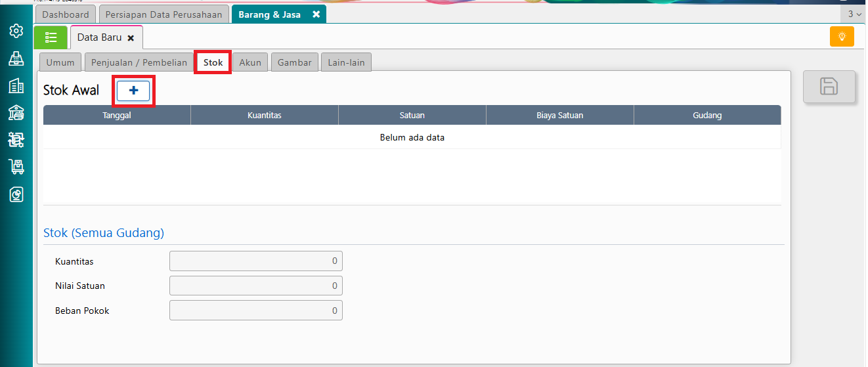This screenshot has width=868, height=367.
Task: Add a Stok Awal entry with plus
Action: tap(133, 91)
